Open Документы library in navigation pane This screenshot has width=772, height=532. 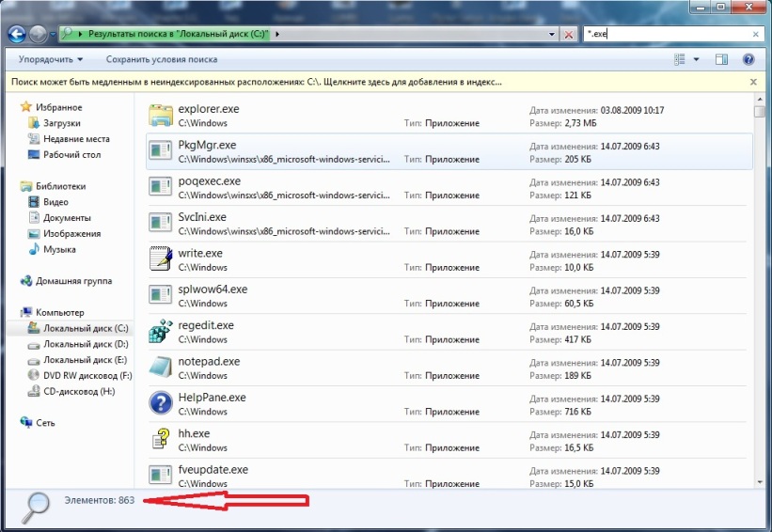pos(67,218)
